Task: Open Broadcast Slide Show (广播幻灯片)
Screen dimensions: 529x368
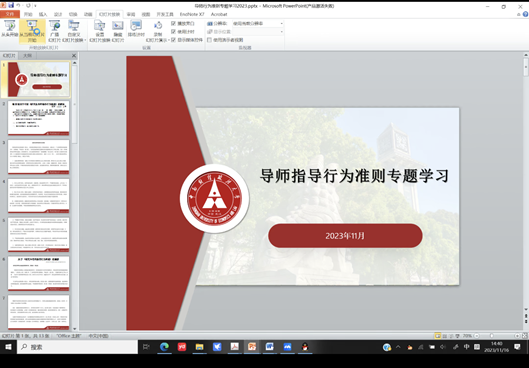Action: pos(54,31)
